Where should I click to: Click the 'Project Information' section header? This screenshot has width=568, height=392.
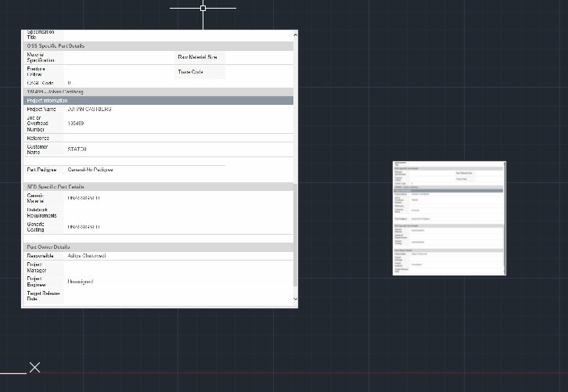tap(158, 101)
